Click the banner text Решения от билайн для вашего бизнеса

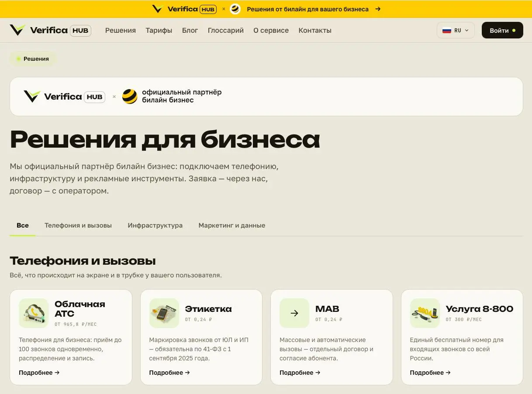307,9
